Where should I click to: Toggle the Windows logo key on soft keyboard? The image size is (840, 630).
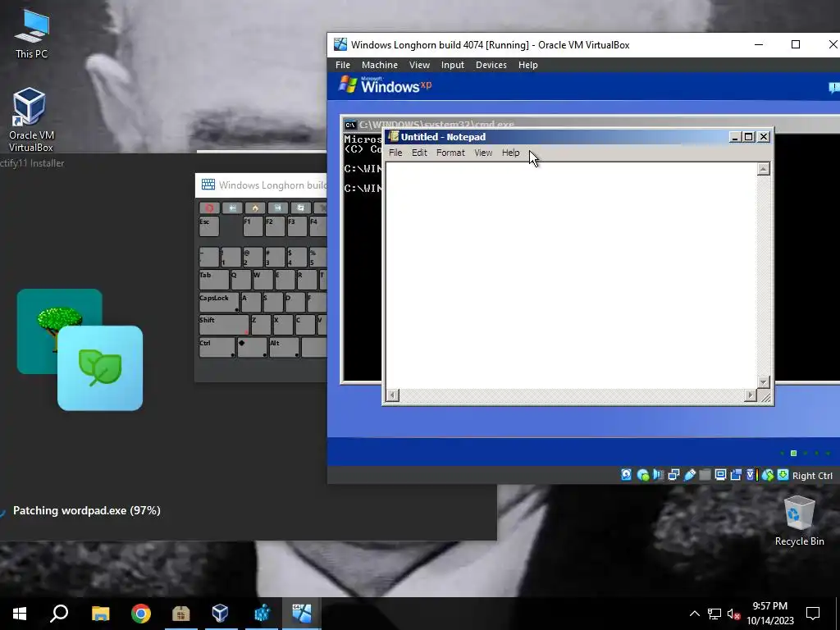coord(253,348)
